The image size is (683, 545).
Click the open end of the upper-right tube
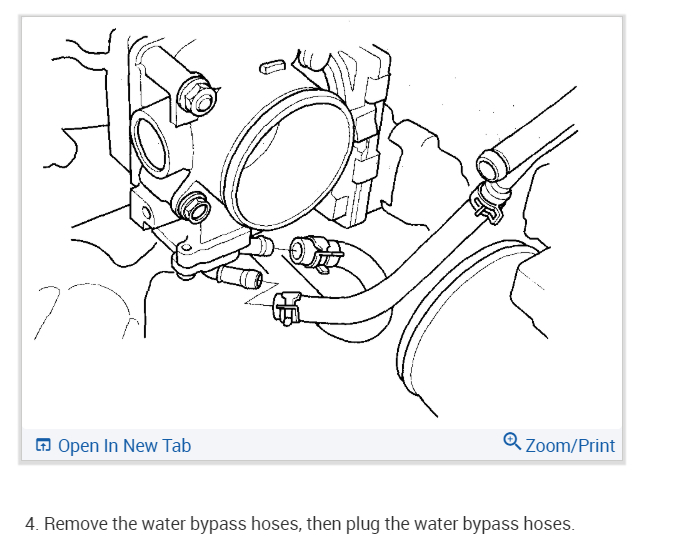pyautogui.click(x=492, y=165)
